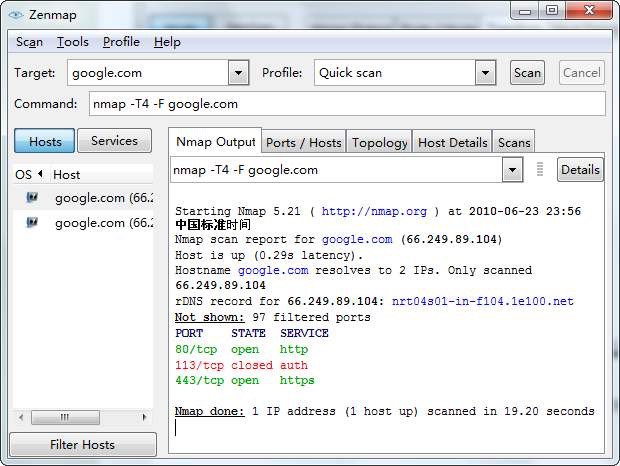Switch to the Ports / Hosts tab
The height and width of the screenshot is (466, 620).
[303, 142]
